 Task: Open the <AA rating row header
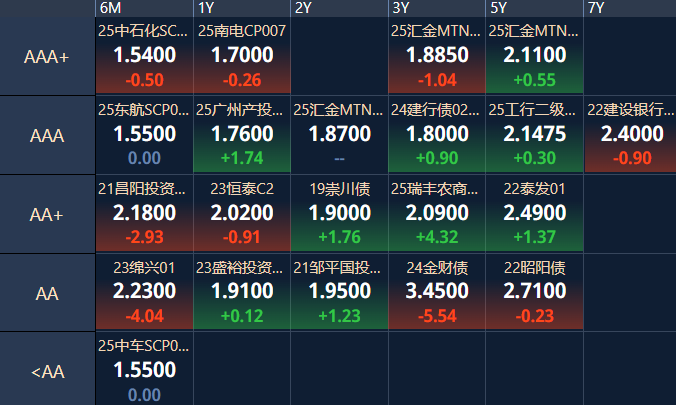(x=47, y=371)
